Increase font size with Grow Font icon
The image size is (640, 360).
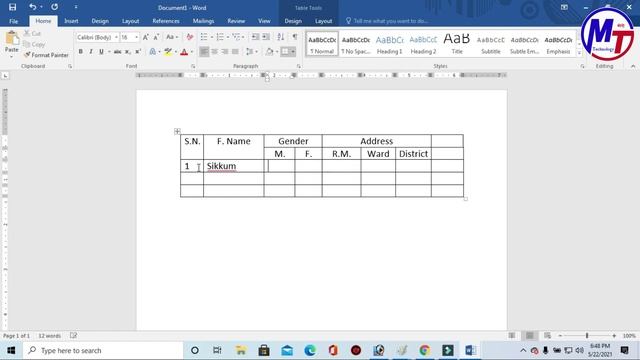tap(146, 37)
